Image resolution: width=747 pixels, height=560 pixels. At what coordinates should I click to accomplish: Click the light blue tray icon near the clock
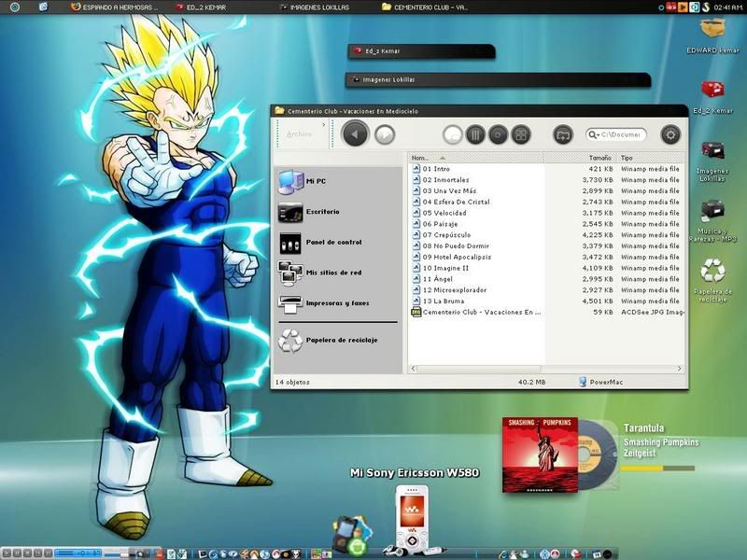[695, 7]
